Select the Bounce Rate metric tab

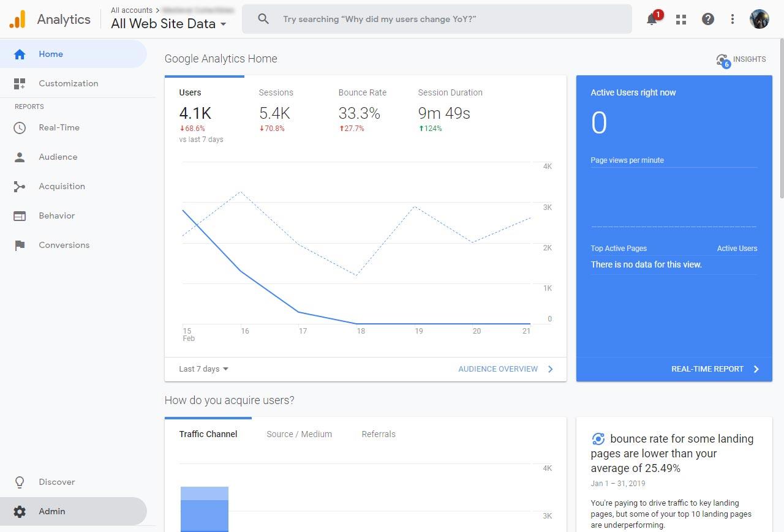pos(363,110)
